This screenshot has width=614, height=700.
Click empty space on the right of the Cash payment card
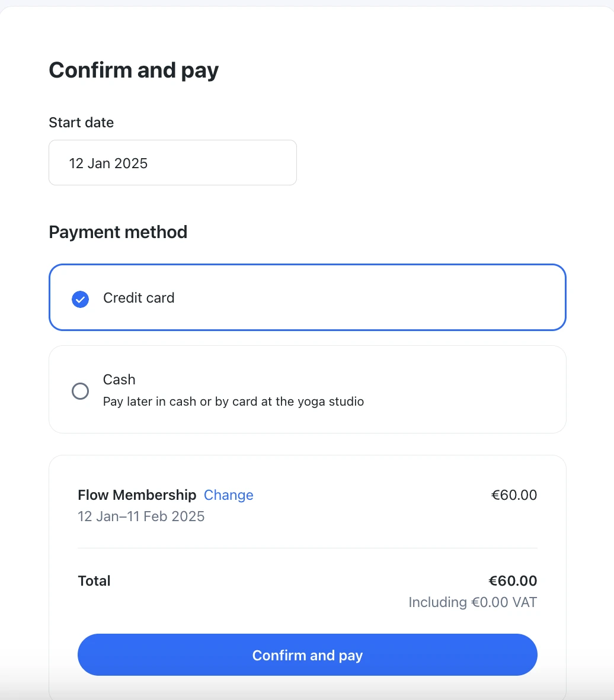coord(474,390)
